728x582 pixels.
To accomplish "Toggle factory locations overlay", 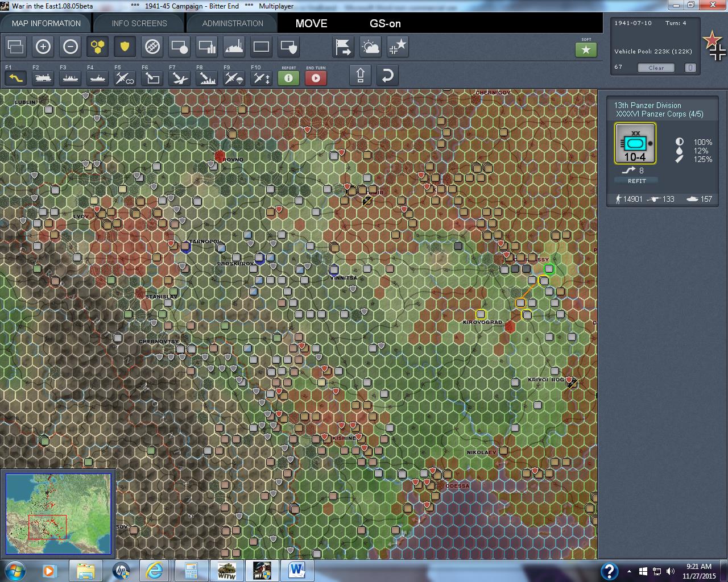I will (234, 47).
